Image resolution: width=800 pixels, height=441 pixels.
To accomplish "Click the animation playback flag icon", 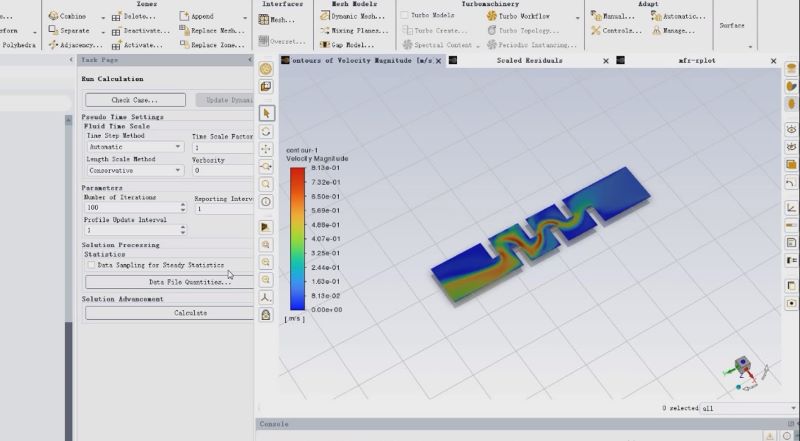I will click(x=266, y=227).
